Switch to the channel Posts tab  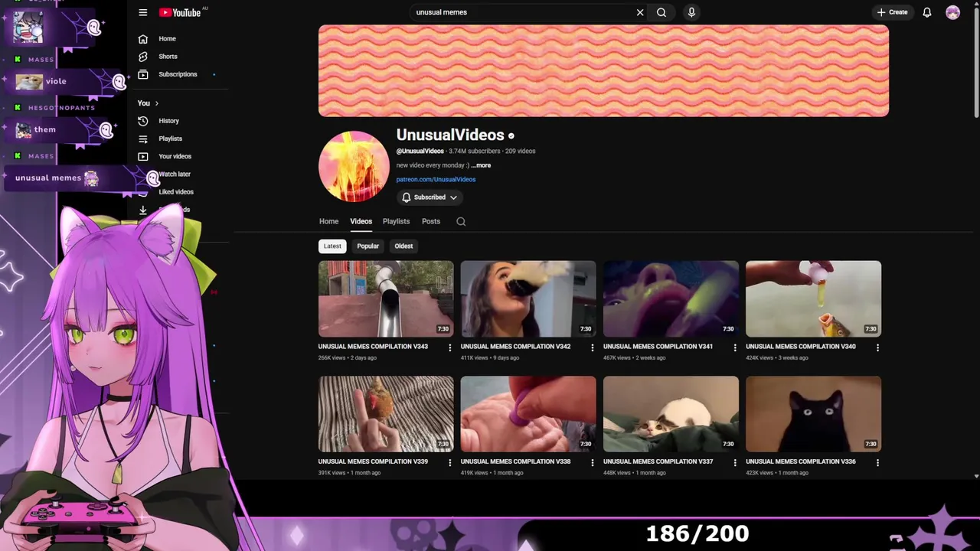coord(431,221)
